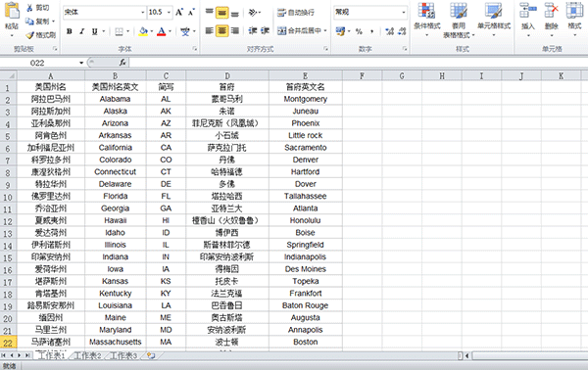Click the red font color button
588x370 pixels.
pos(162,31)
